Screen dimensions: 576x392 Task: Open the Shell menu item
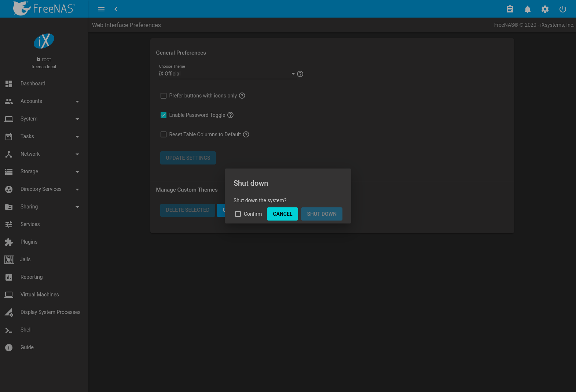pyautogui.click(x=26, y=330)
